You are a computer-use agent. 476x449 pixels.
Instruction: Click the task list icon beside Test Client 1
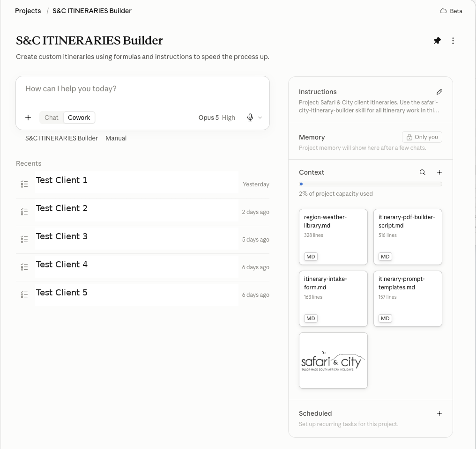[x=24, y=184]
